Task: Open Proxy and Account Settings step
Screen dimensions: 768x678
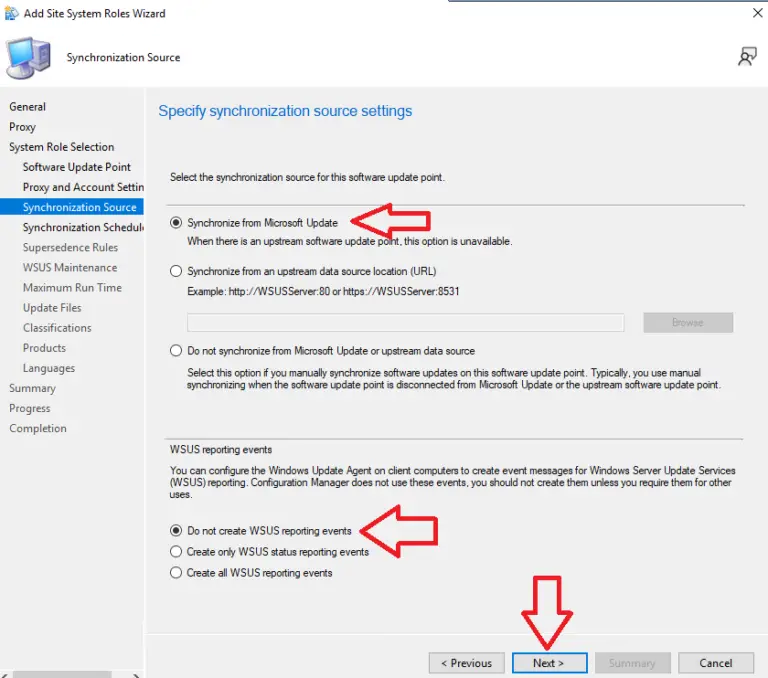Action: tap(83, 187)
